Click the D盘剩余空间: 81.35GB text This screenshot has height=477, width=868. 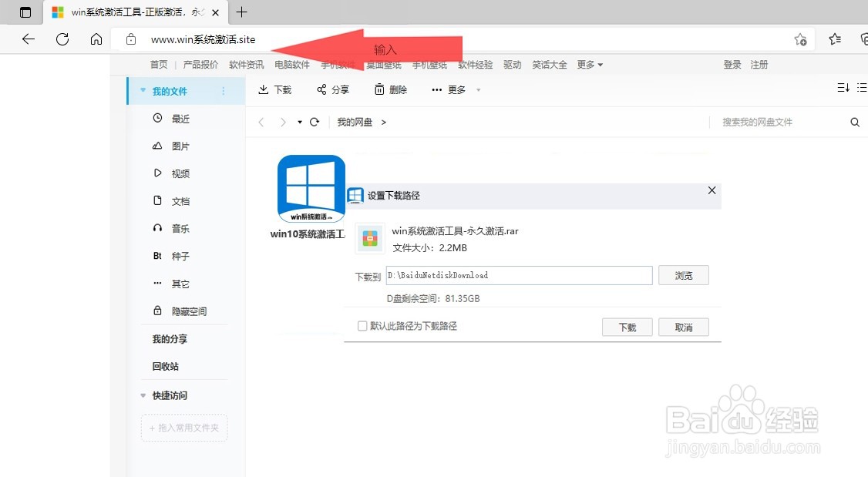click(x=433, y=299)
